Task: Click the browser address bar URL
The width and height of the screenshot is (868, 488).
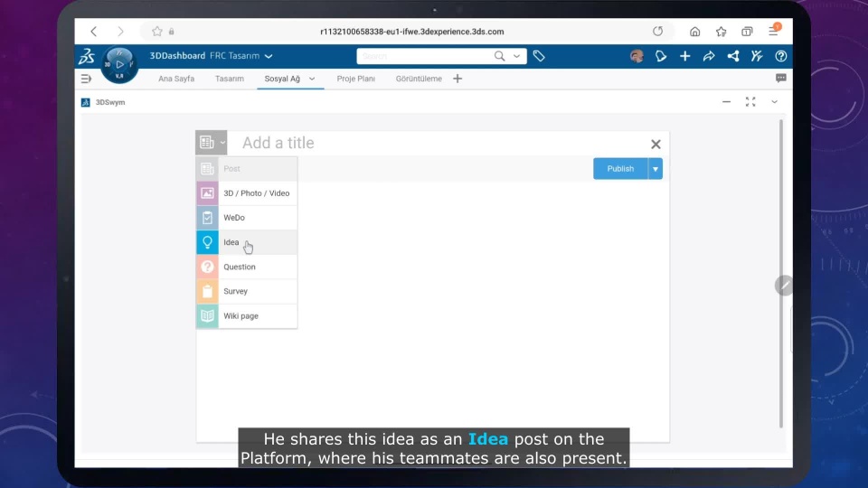Action: [x=412, y=32]
